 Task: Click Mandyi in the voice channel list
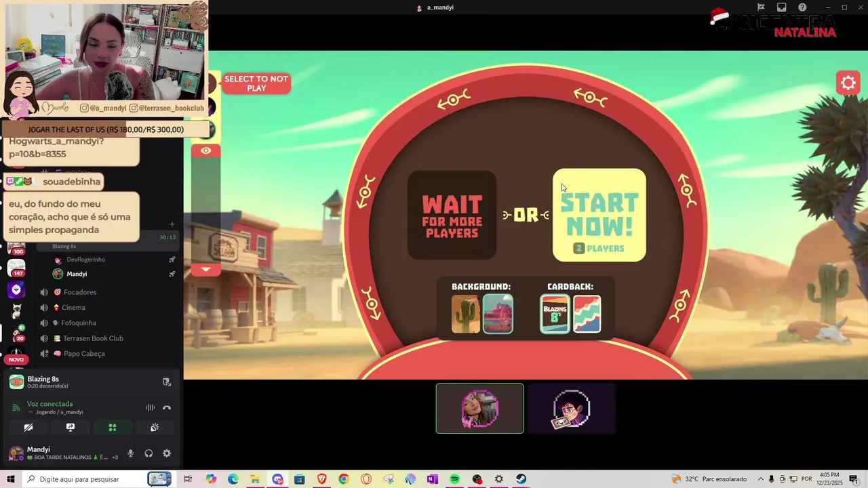(77, 274)
